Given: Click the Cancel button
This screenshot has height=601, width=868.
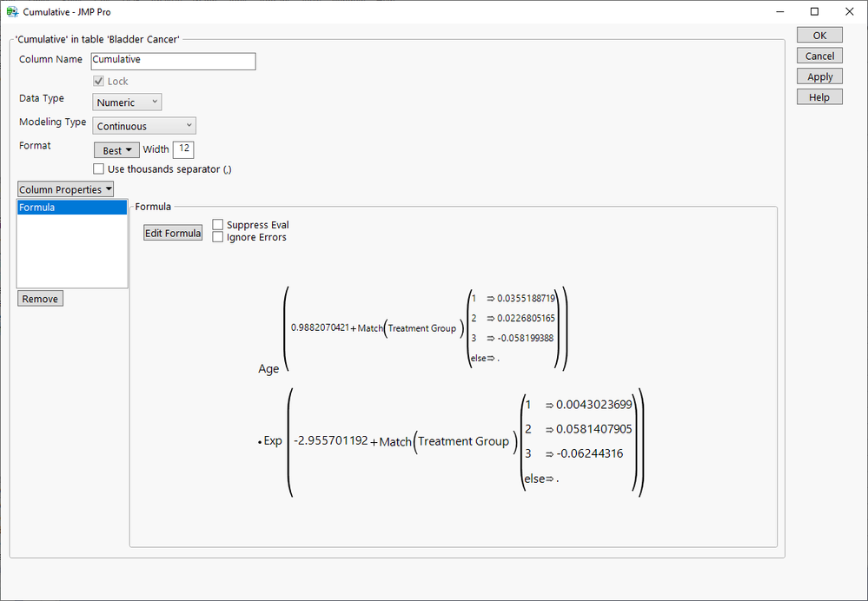Looking at the screenshot, I should tap(819, 56).
